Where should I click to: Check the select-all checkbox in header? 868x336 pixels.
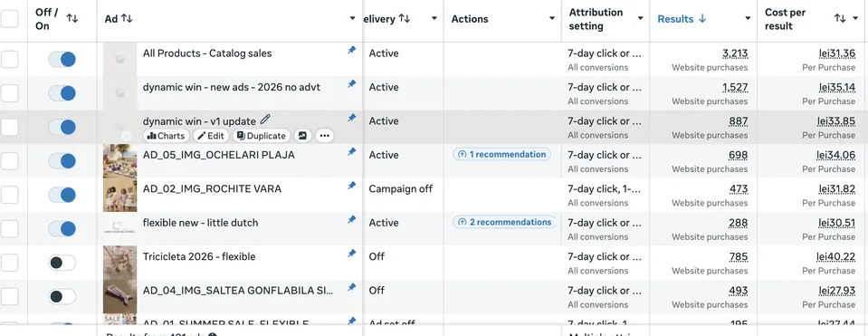(9, 19)
